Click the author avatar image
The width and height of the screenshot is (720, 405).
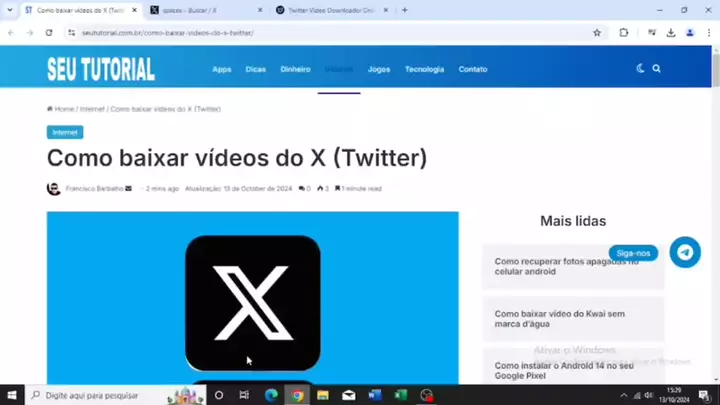(x=54, y=188)
